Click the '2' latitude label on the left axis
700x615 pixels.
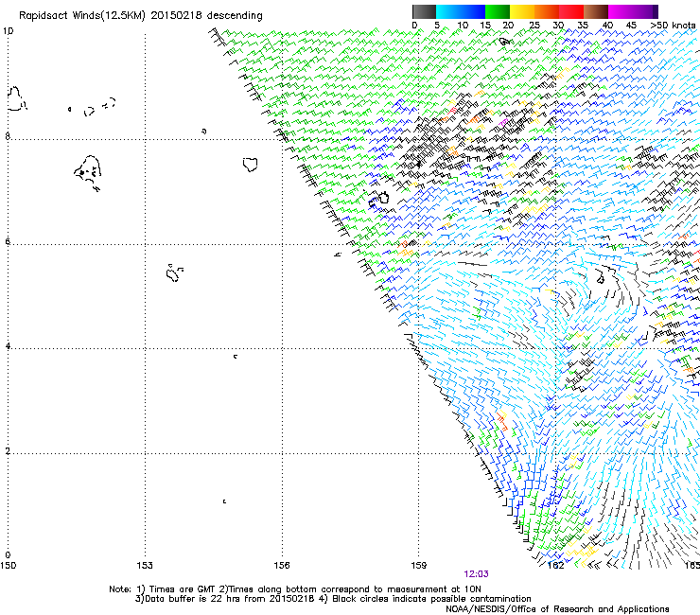coord(8,450)
